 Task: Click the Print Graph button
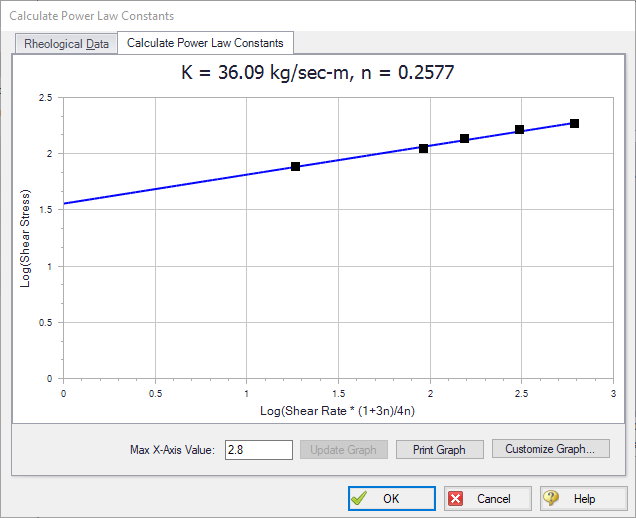point(439,450)
